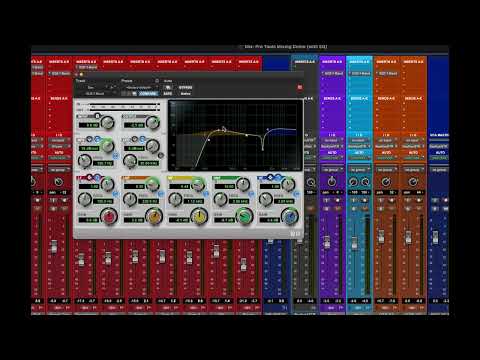Screen dimensions: 480x360
Task: Click the Native button in plug-in header
Action: pos(185,94)
